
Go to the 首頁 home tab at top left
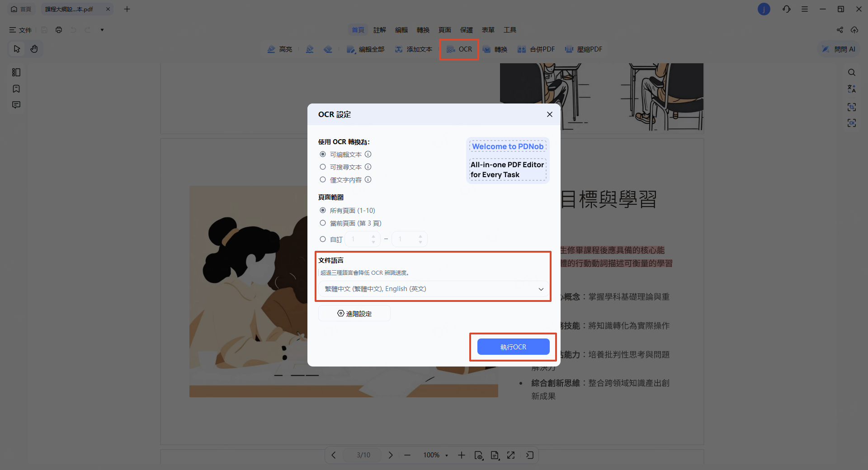point(21,9)
